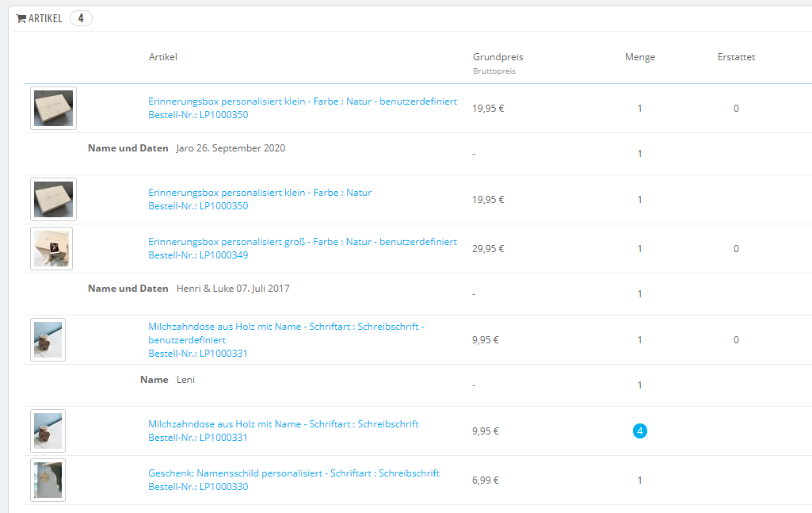The width and height of the screenshot is (812, 513).
Task: Open link Erinnerungsbox personalisiert klein benutzerdefiniert
Action: pos(302,101)
